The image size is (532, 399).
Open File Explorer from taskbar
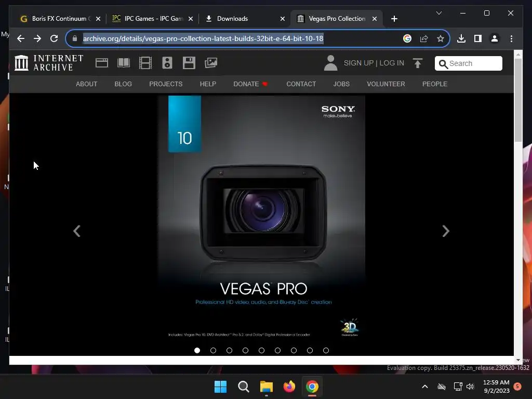pyautogui.click(x=267, y=387)
